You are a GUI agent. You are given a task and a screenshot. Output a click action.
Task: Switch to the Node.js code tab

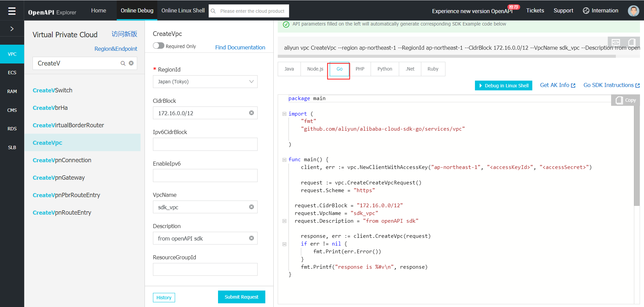pyautogui.click(x=315, y=69)
